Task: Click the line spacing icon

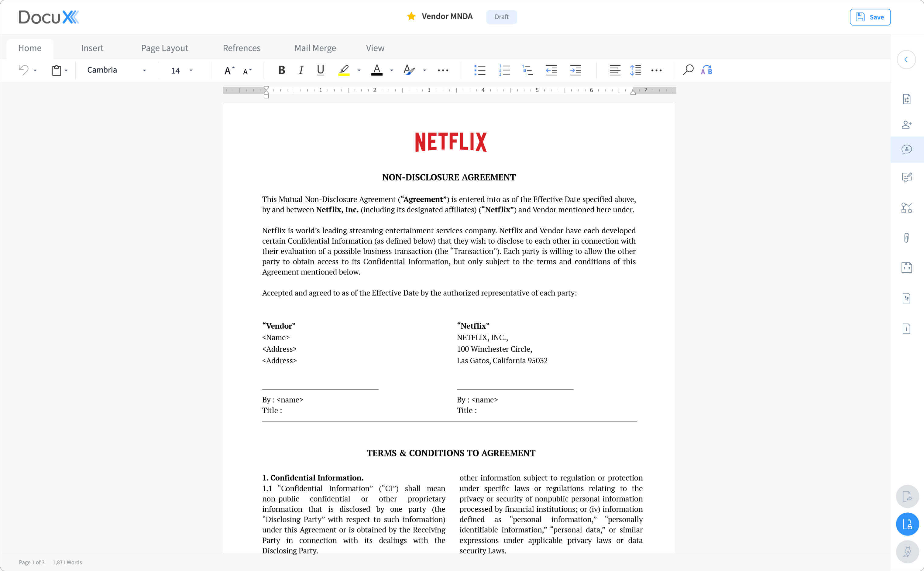Action: pos(635,70)
